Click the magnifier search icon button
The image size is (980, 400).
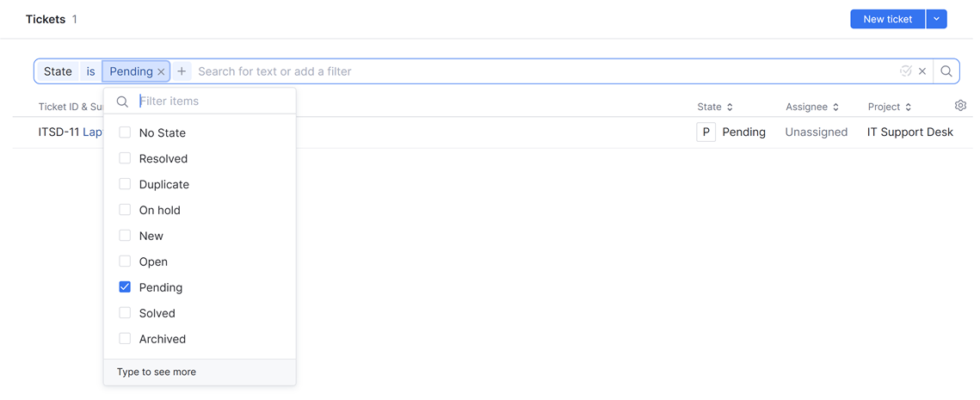946,71
